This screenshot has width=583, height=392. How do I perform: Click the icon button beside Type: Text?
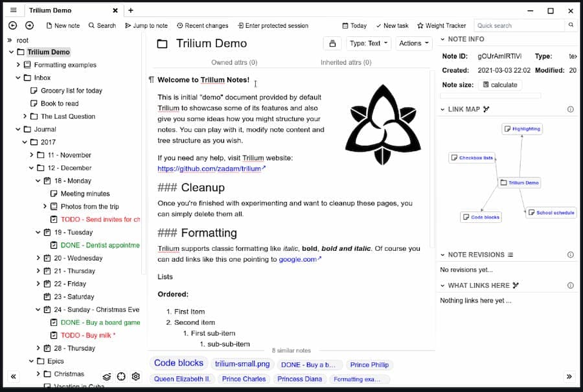[x=332, y=43]
